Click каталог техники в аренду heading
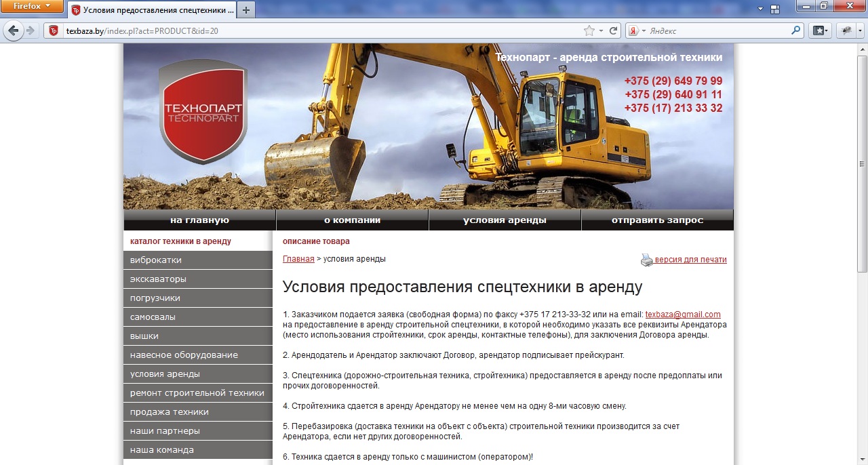The image size is (868, 465). pos(180,241)
